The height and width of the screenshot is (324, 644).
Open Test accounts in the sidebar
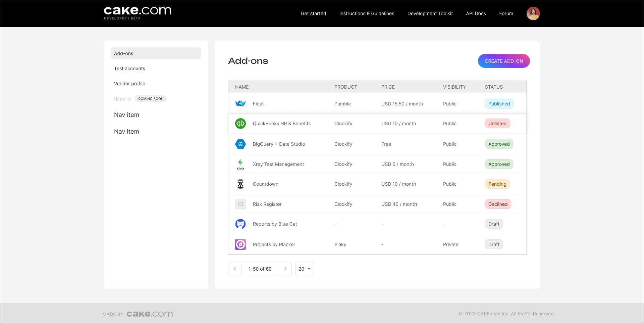pyautogui.click(x=129, y=68)
